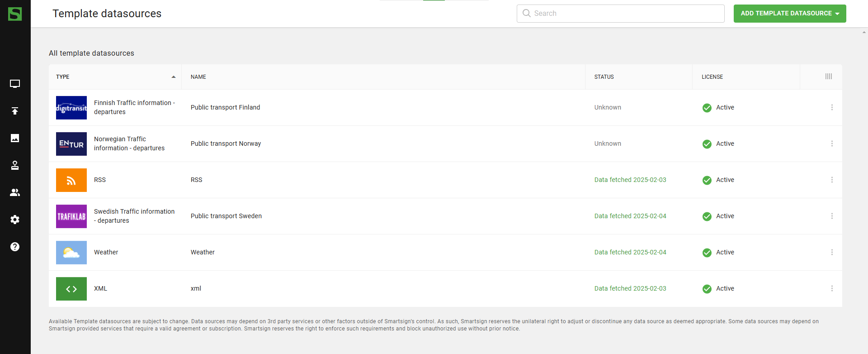Sort by the Status column header
The image size is (868, 354).
(x=604, y=77)
